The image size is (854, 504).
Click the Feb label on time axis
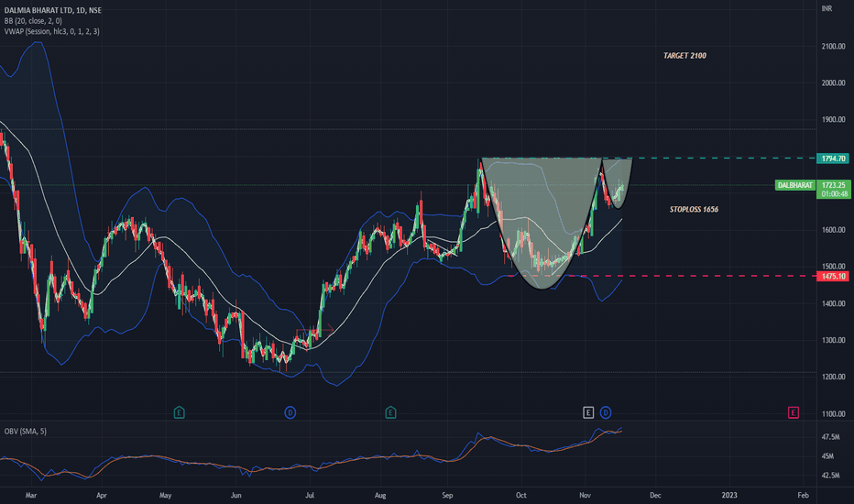[x=803, y=495]
